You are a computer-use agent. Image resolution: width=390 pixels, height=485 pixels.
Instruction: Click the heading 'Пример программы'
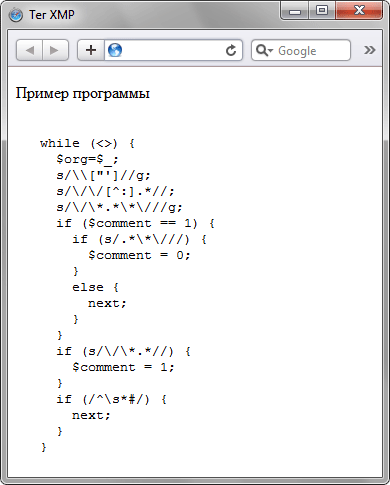pyautogui.click(x=83, y=93)
